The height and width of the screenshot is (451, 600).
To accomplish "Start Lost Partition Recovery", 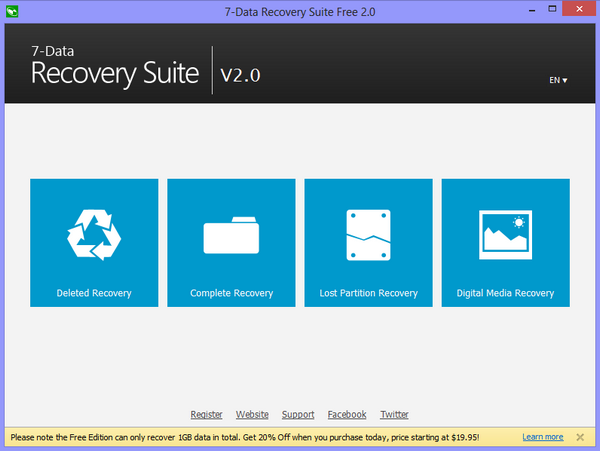I will (368, 243).
